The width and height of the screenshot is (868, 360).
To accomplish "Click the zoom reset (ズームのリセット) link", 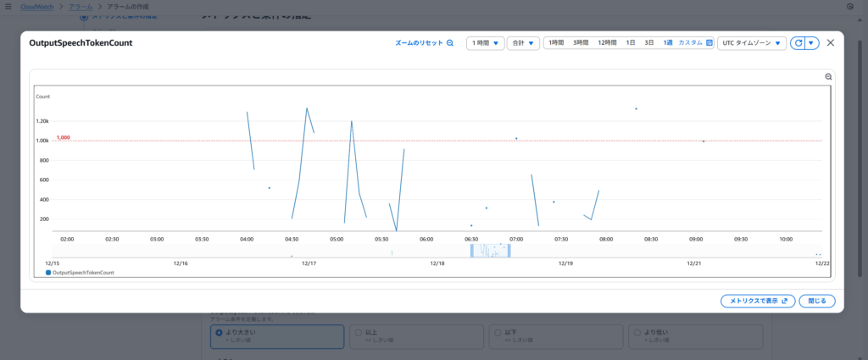I will [x=425, y=43].
